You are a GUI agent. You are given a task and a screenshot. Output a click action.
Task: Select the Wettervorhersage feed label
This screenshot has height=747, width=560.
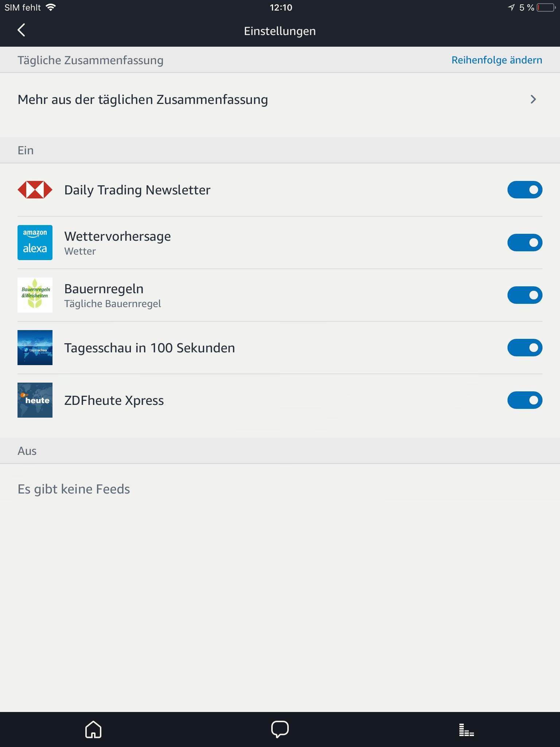(x=117, y=236)
